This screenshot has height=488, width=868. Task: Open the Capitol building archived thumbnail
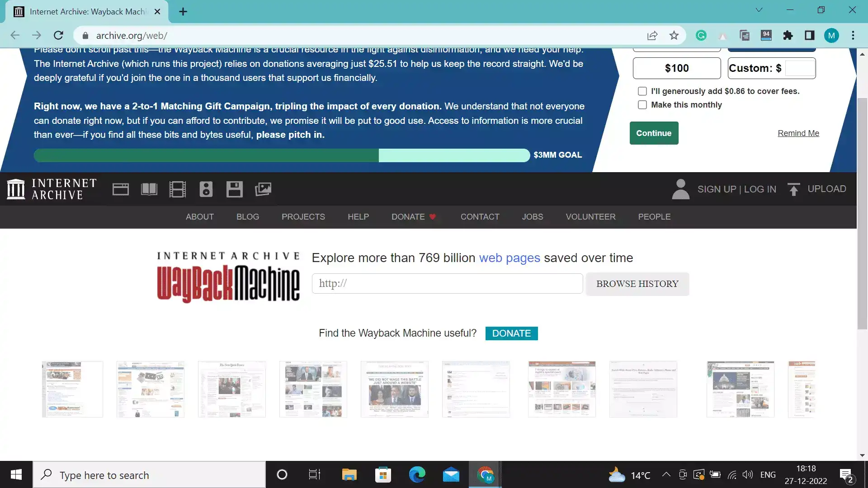[741, 389]
